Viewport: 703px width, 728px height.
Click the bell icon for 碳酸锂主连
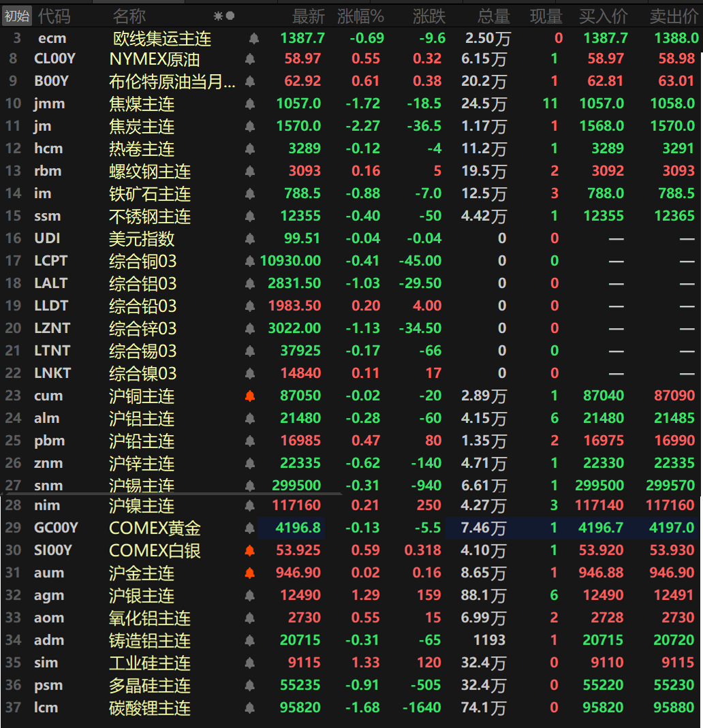(x=250, y=708)
